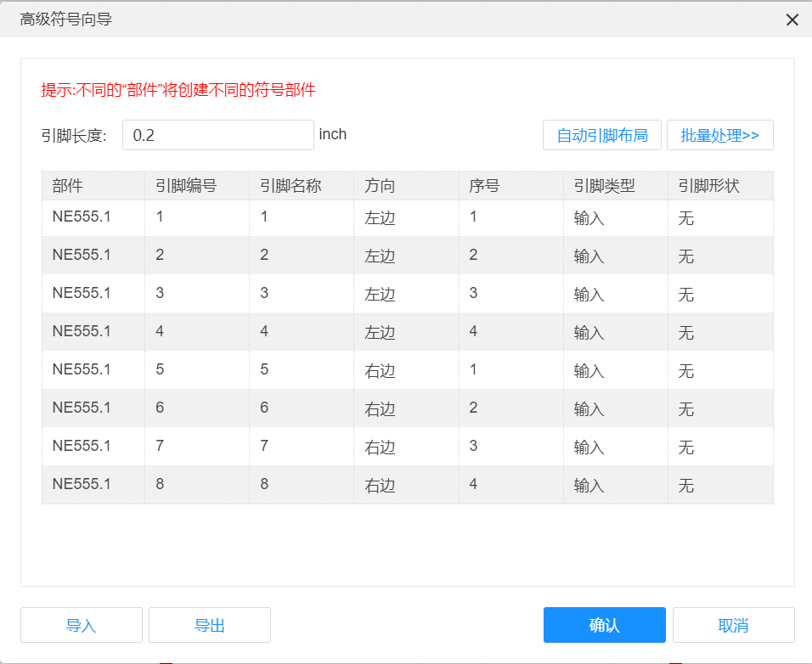Close the 高级符号向导 dialog
812x664 pixels.
792,20
